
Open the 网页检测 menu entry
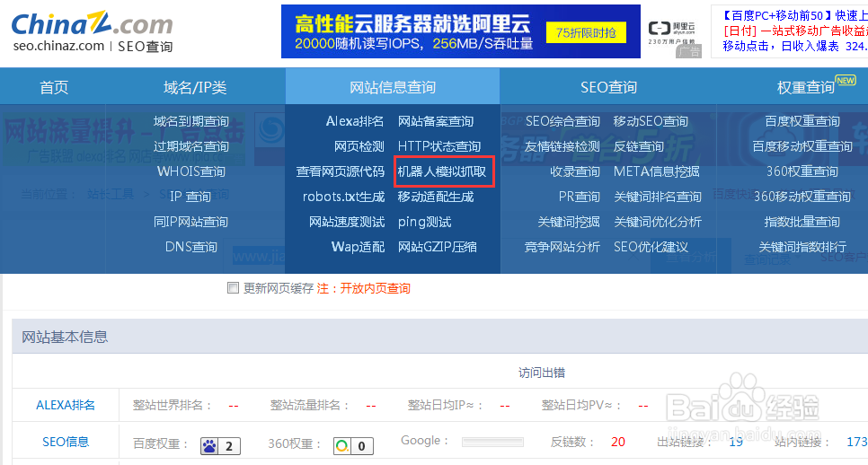tap(359, 146)
